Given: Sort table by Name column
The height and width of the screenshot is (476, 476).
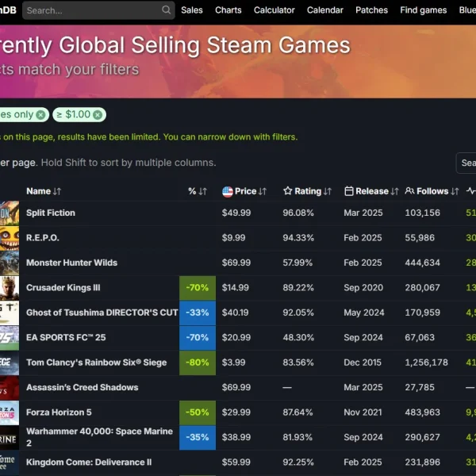Looking at the screenshot, I should [x=44, y=191].
